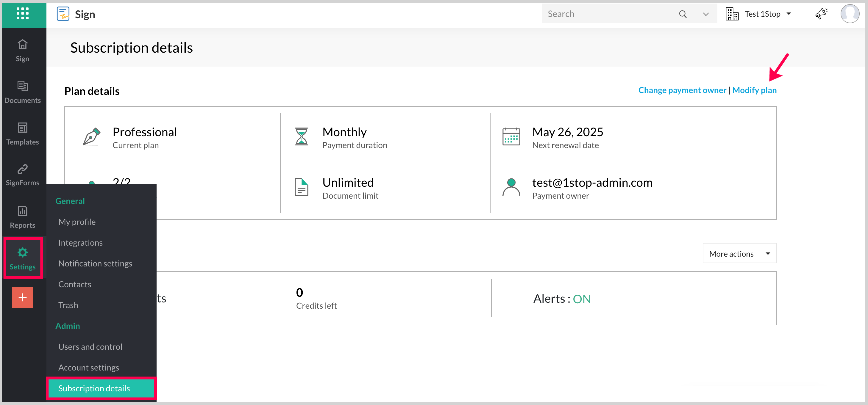Click Change payment owner link
868x405 pixels.
(682, 90)
